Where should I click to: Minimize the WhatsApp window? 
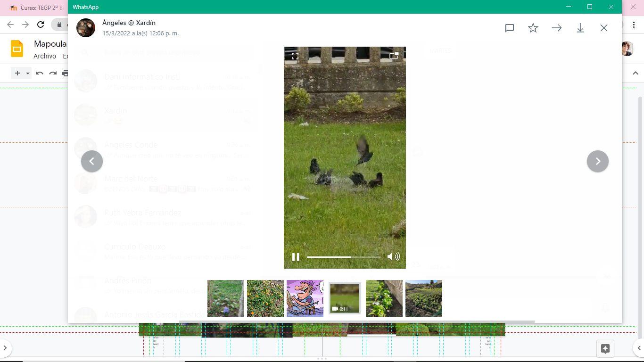coord(569,7)
